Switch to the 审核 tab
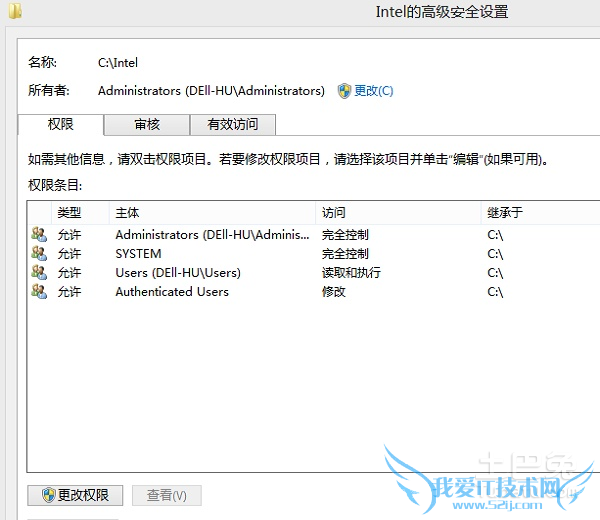600x520 pixels. click(x=147, y=124)
